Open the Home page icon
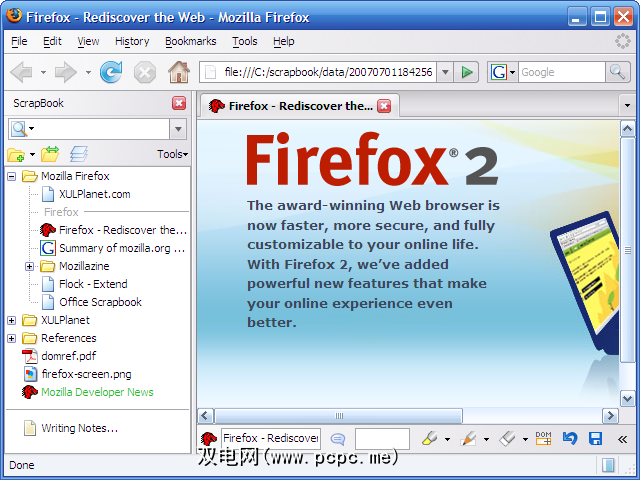The height and width of the screenshot is (480, 640). click(x=179, y=72)
